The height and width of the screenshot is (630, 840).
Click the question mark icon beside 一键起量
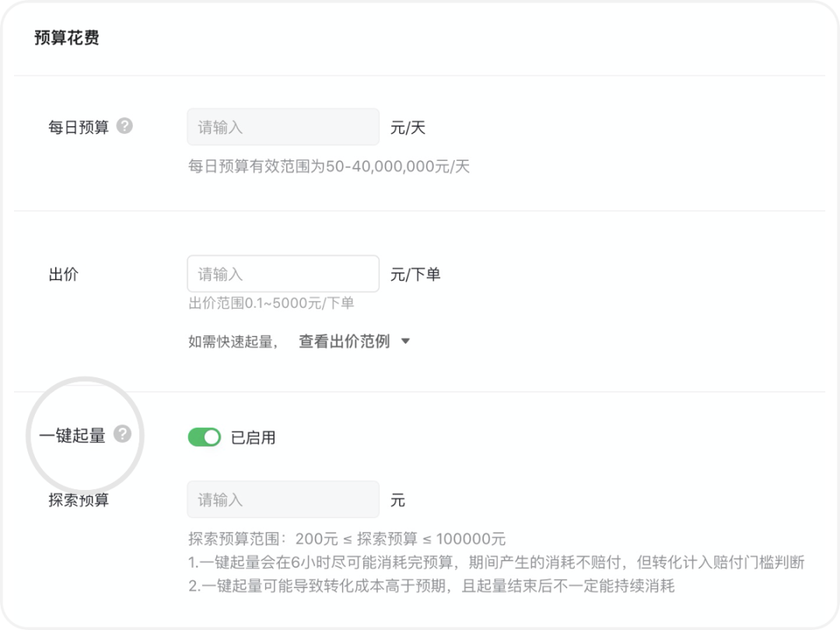pyautogui.click(x=122, y=434)
